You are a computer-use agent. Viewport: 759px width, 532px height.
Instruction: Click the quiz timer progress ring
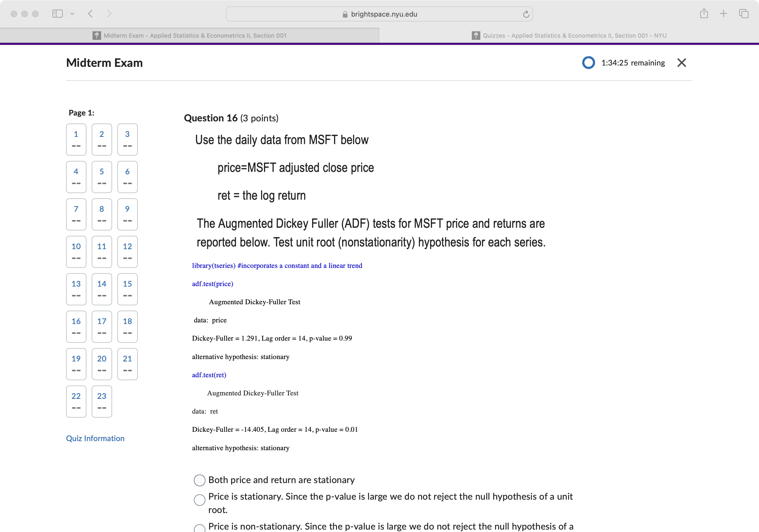point(588,63)
